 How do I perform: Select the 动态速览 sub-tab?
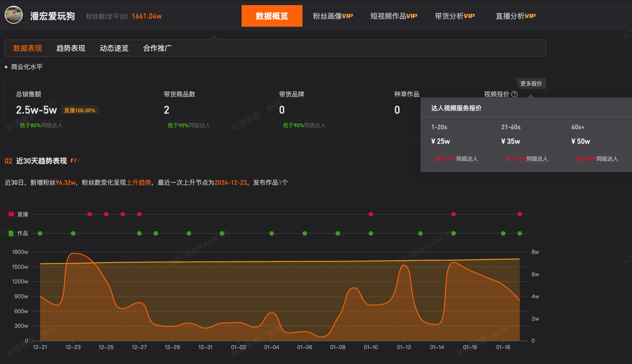[x=114, y=48]
